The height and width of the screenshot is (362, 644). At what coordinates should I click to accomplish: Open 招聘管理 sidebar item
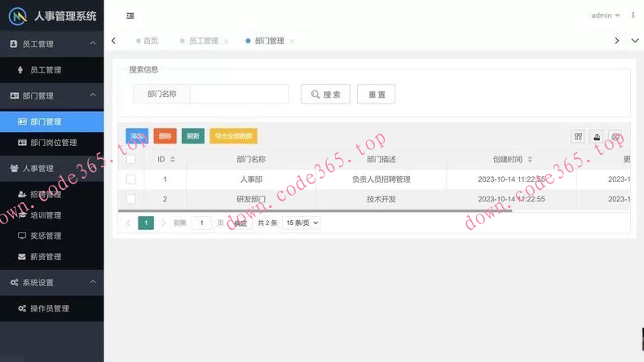click(x=51, y=194)
